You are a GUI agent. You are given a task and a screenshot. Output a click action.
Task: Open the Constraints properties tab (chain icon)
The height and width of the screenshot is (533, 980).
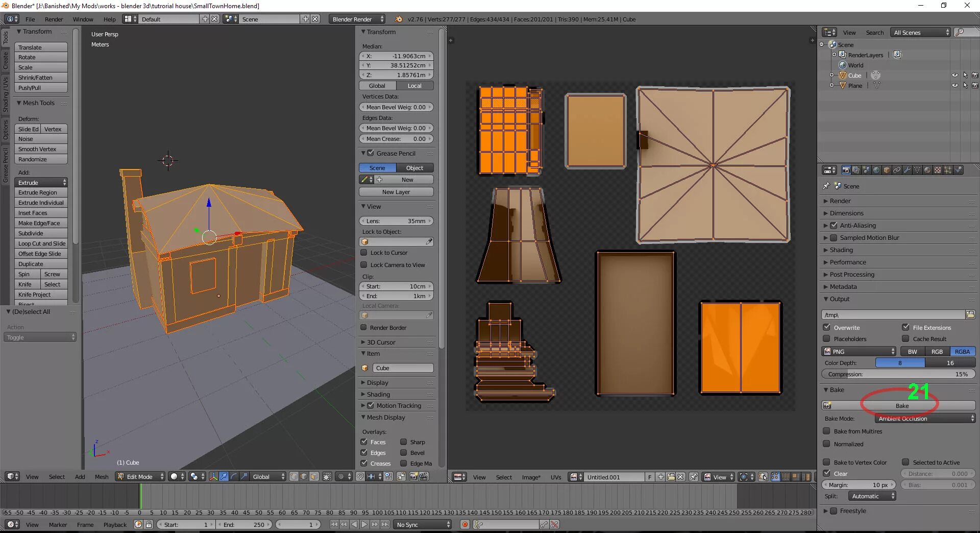tap(897, 170)
